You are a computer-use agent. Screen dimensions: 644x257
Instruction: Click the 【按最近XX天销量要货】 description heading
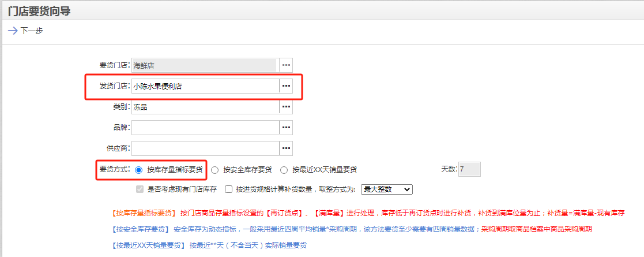(148, 245)
